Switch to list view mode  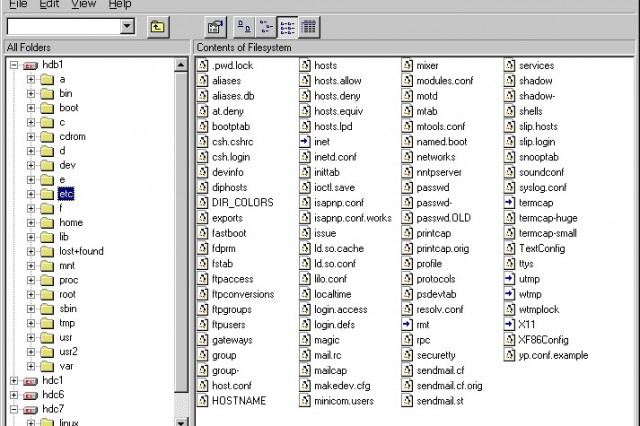tap(288, 26)
